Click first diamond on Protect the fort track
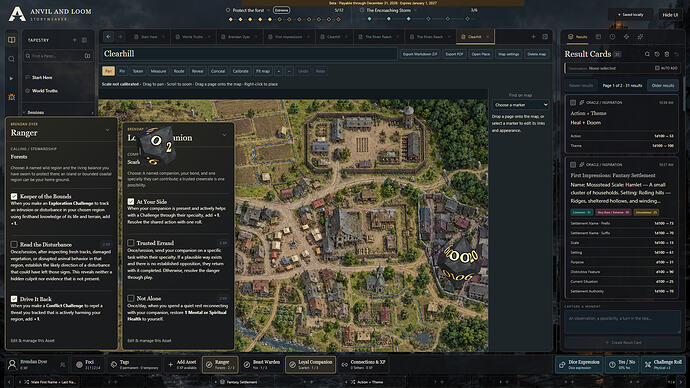Image resolution: width=690 pixels, height=388 pixels. [230, 19]
